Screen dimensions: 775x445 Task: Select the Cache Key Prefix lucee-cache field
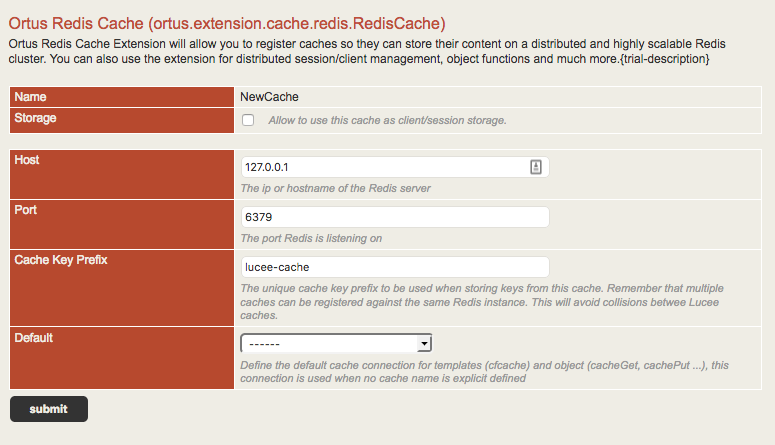pyautogui.click(x=395, y=267)
